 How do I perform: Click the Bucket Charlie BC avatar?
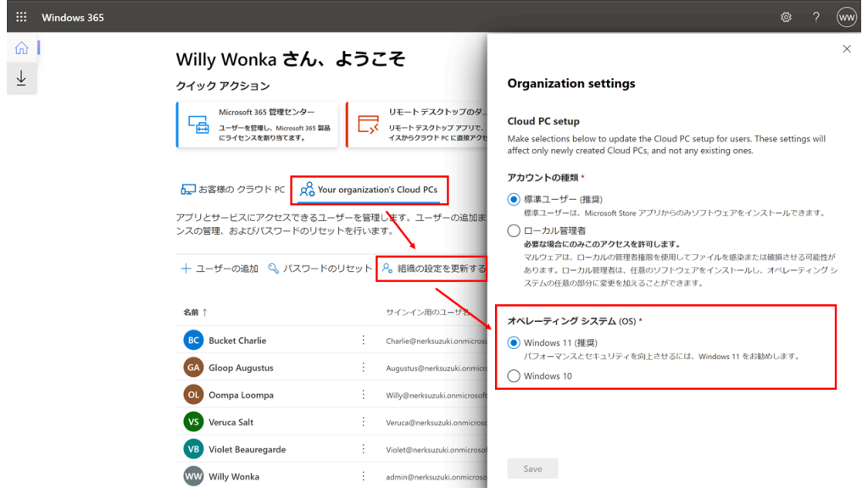coord(193,341)
